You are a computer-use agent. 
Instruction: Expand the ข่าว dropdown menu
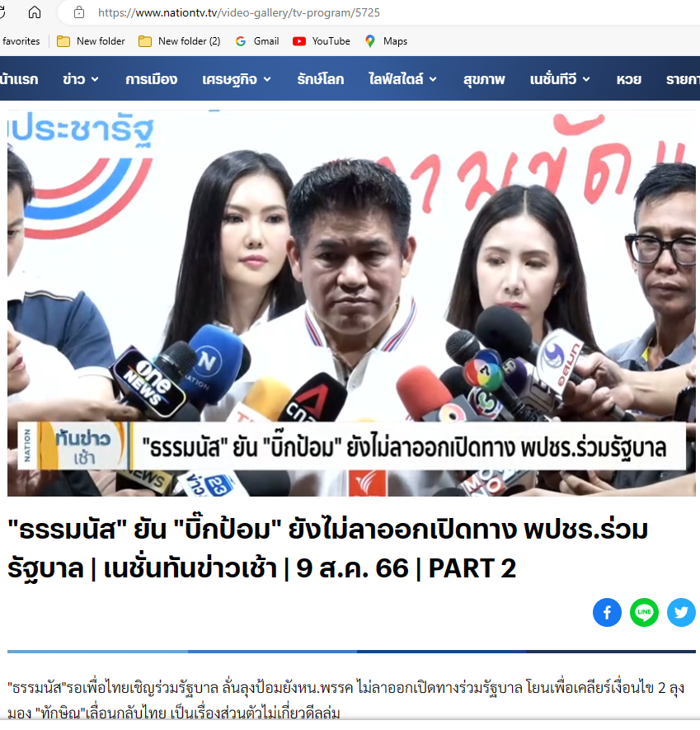pyautogui.click(x=81, y=79)
